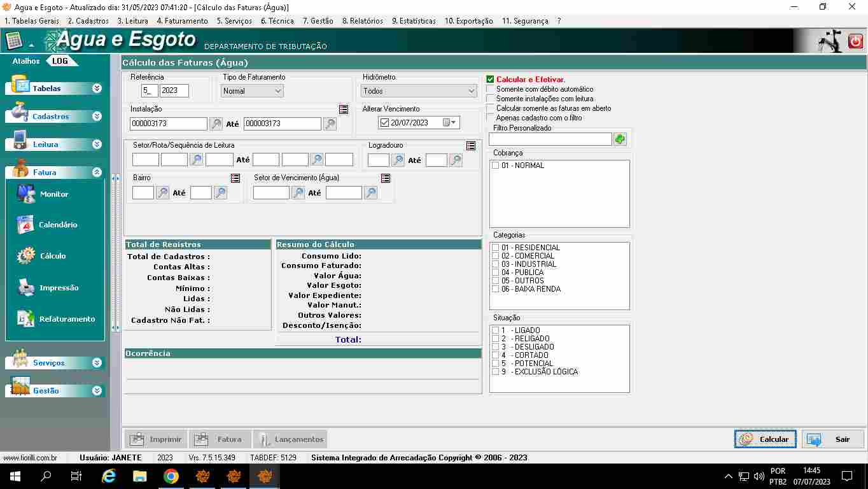This screenshot has height=489, width=868.
Task: Uncheck the Calcular e Efetivar checkbox
Action: point(490,80)
